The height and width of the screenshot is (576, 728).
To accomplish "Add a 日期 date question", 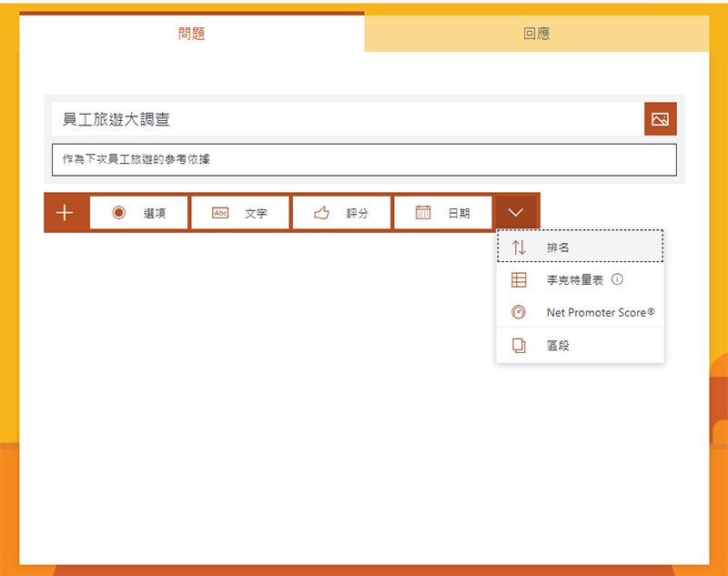I will pyautogui.click(x=443, y=213).
